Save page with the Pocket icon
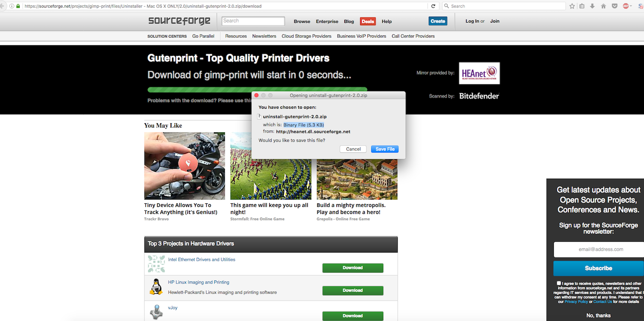644x321 pixels. (x=615, y=6)
